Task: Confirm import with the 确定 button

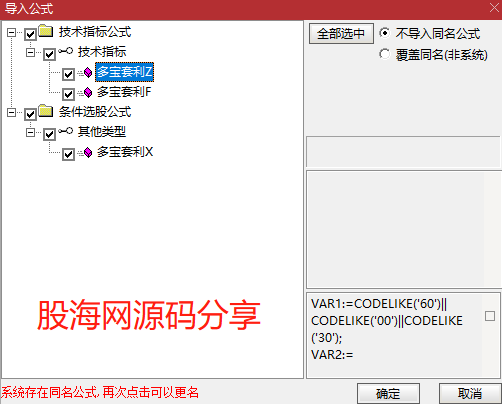Action: pos(388,394)
